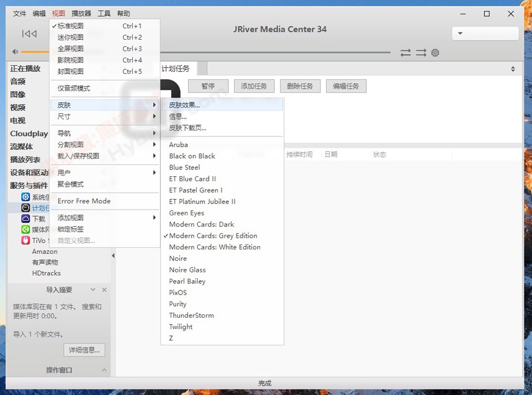
Task: Expand the operation window panel
Action: click(104, 370)
